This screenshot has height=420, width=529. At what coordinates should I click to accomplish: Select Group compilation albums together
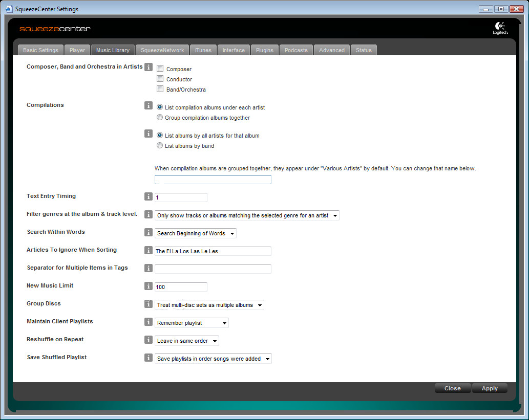(160, 117)
